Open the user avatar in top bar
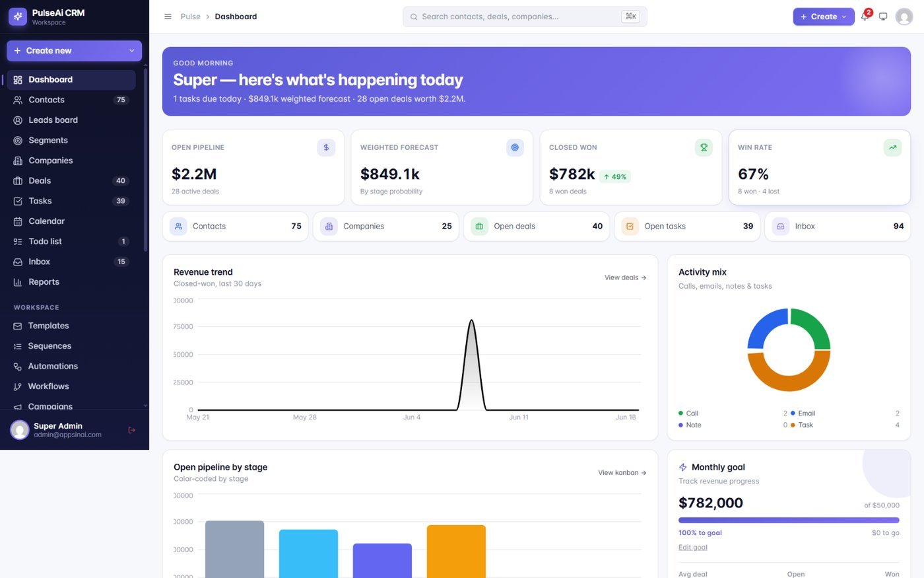Screen dimensions: 924x578 (x=904, y=17)
